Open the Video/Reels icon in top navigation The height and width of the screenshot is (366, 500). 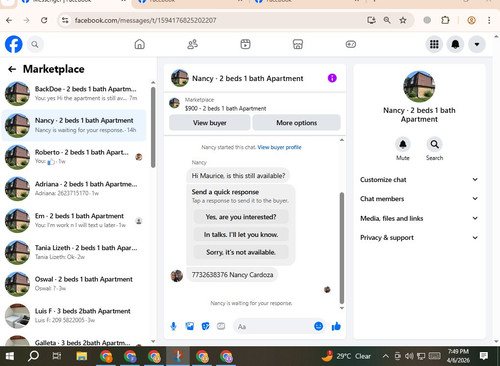point(245,44)
